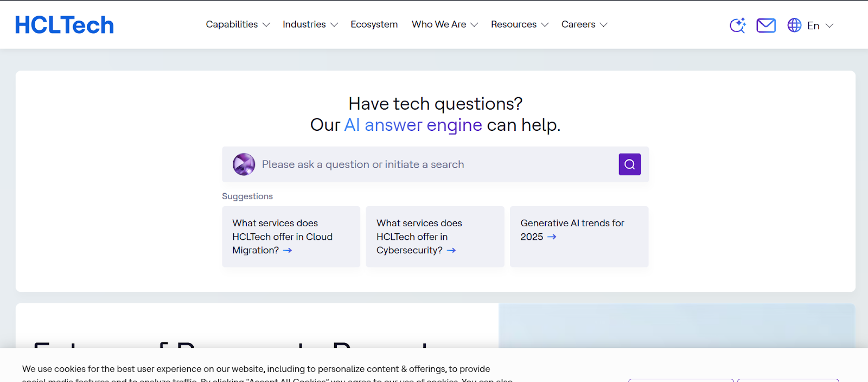Open the Resources menu
868x382 pixels.
[x=514, y=24]
